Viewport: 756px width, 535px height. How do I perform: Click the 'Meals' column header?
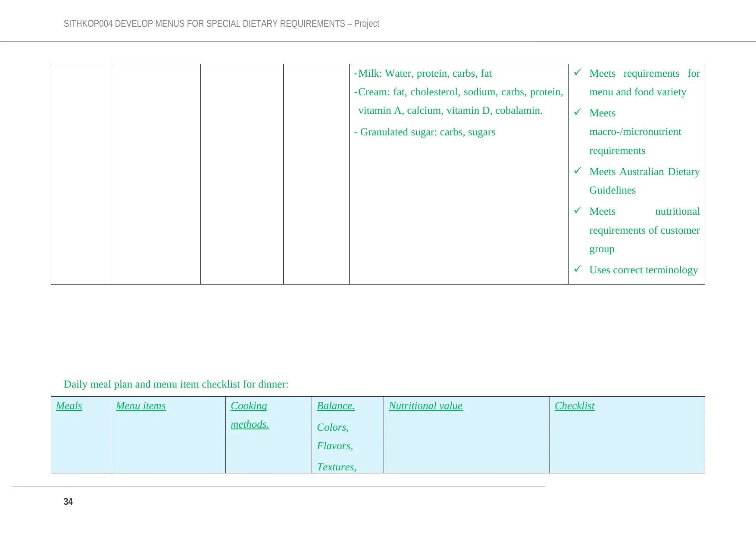click(x=69, y=406)
